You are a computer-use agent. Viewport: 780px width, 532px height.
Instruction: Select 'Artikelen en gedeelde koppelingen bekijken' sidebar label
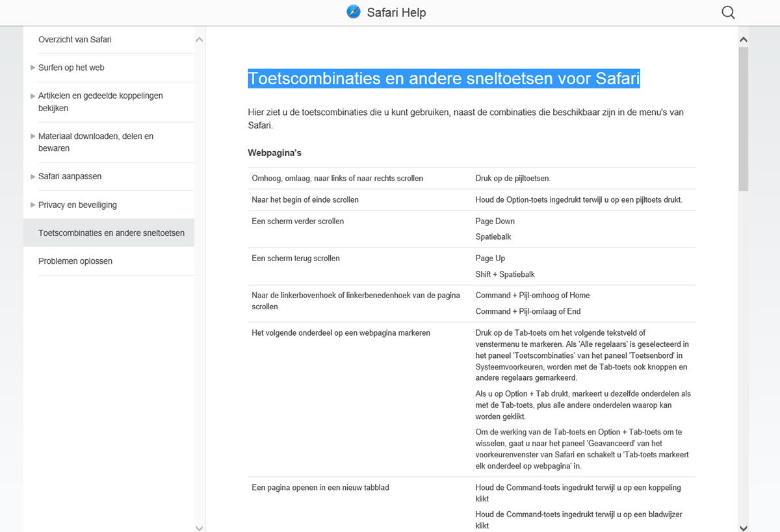[101, 102]
